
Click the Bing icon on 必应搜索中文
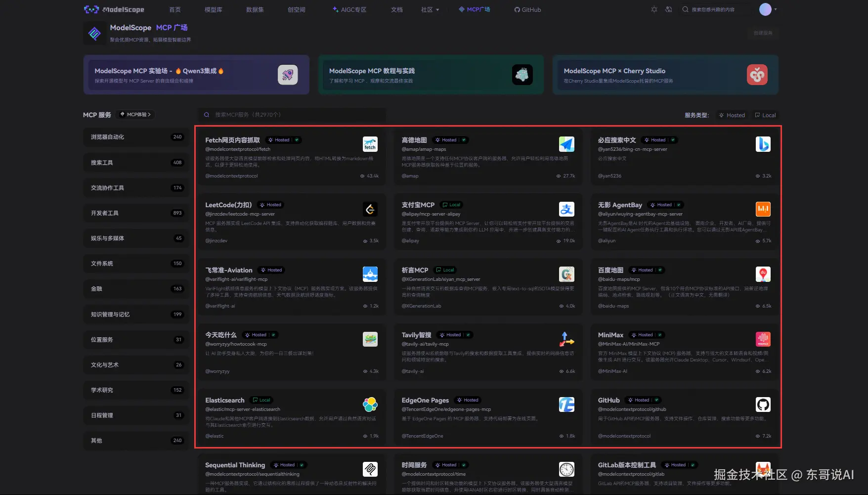[763, 144]
